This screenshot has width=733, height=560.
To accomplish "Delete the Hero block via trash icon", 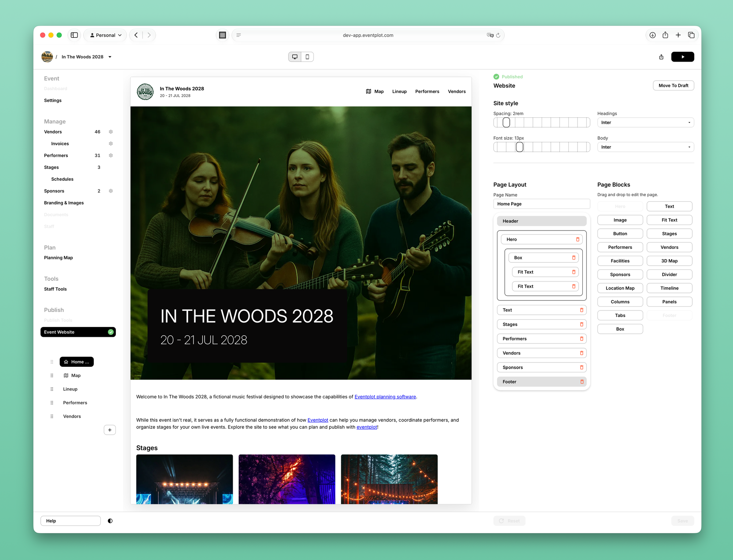I will 578,239.
